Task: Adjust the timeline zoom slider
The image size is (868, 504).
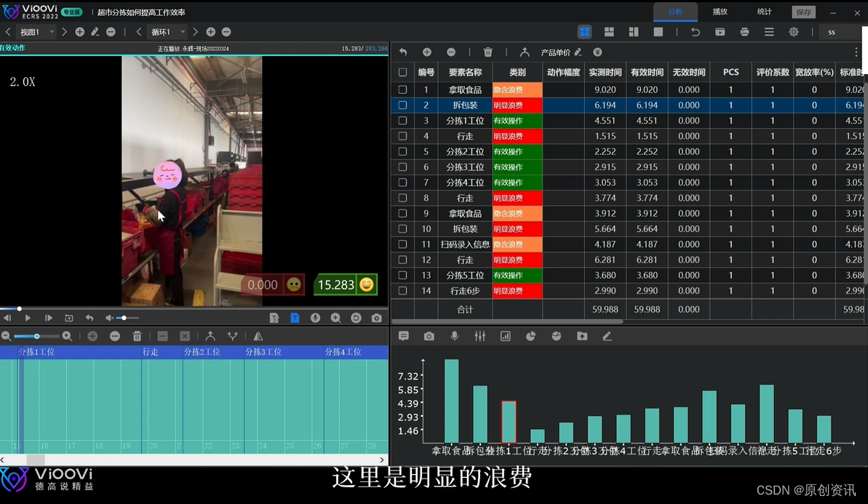Action: click(36, 337)
